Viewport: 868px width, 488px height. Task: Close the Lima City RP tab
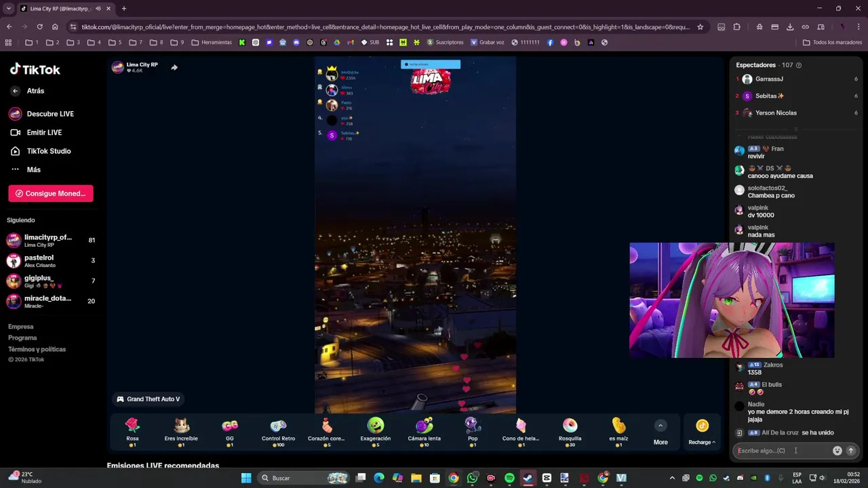coord(108,9)
